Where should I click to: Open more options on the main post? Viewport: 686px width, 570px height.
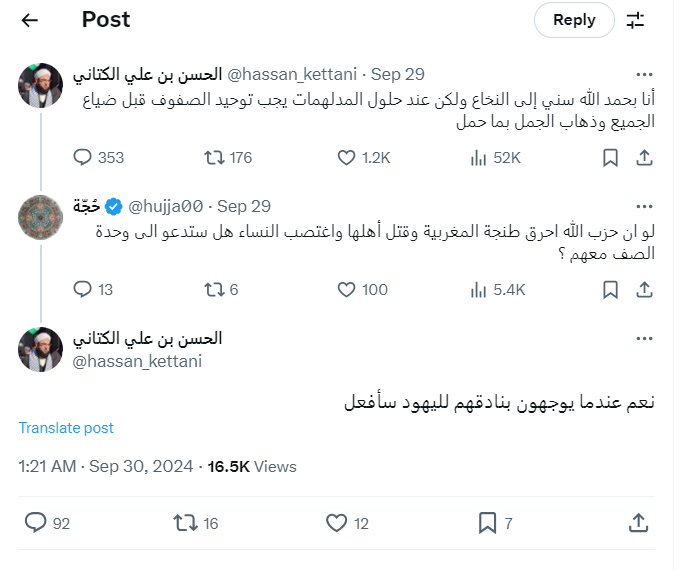point(645,338)
